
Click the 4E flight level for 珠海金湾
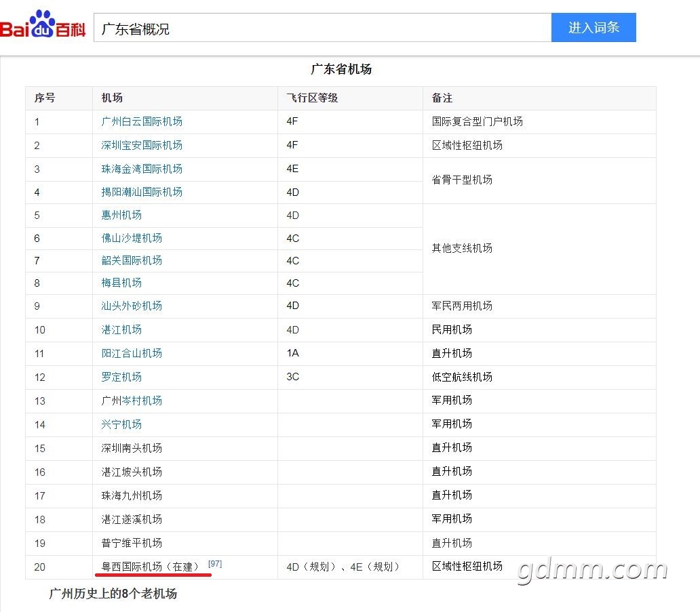click(x=292, y=169)
